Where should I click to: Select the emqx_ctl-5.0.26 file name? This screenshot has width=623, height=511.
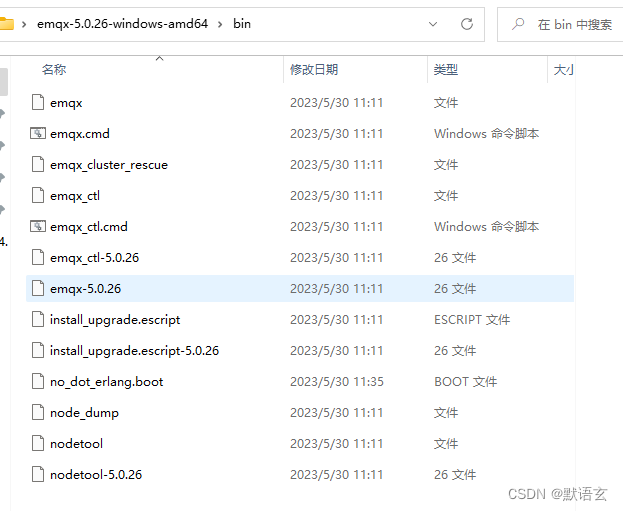point(95,258)
